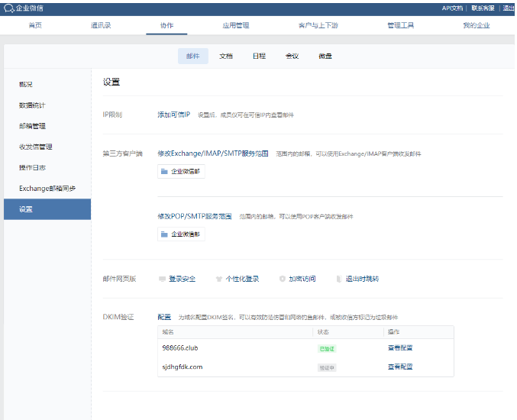
Task: View config for 988666.club domain
Action: 400,347
